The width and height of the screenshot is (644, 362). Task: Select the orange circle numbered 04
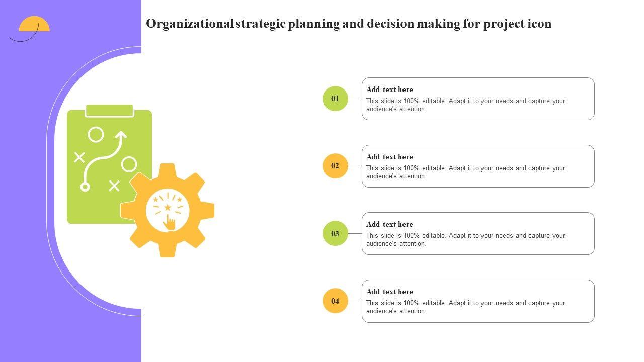coord(335,301)
